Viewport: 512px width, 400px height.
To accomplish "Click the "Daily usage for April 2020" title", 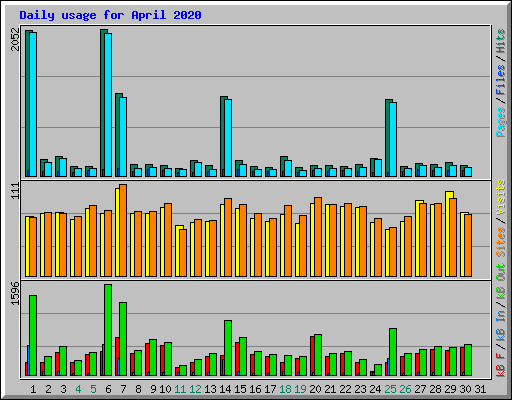I will 110,15.
